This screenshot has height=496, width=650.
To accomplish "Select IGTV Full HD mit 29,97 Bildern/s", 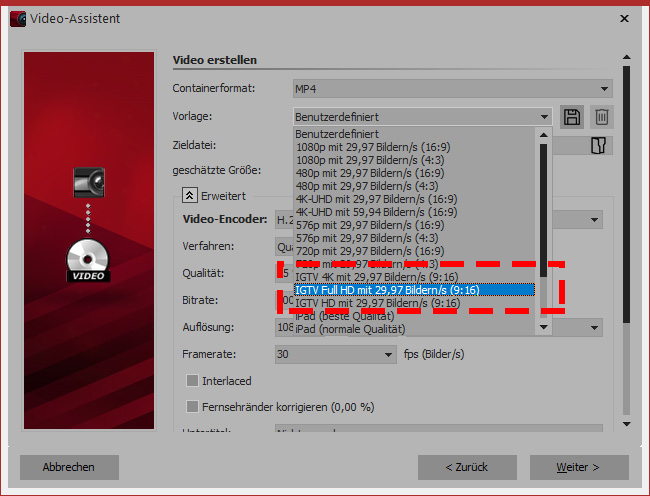I will (415, 290).
